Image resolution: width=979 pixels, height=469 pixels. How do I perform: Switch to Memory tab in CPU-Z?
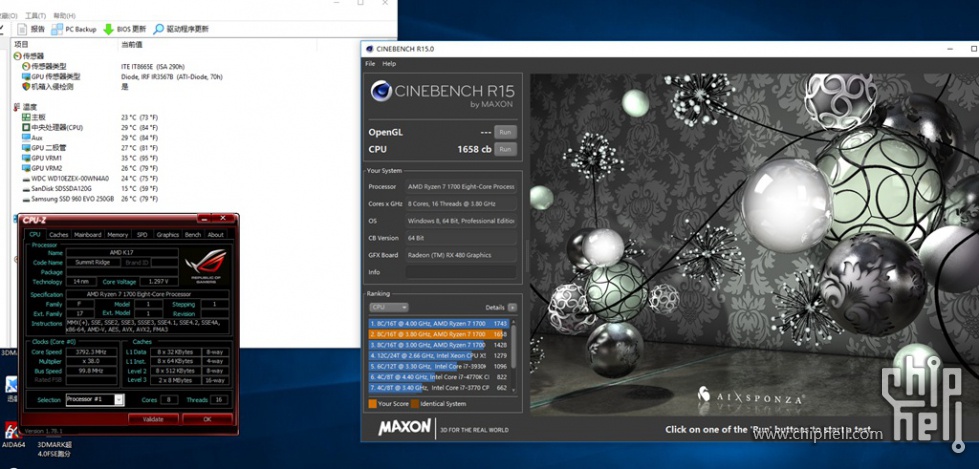point(117,235)
